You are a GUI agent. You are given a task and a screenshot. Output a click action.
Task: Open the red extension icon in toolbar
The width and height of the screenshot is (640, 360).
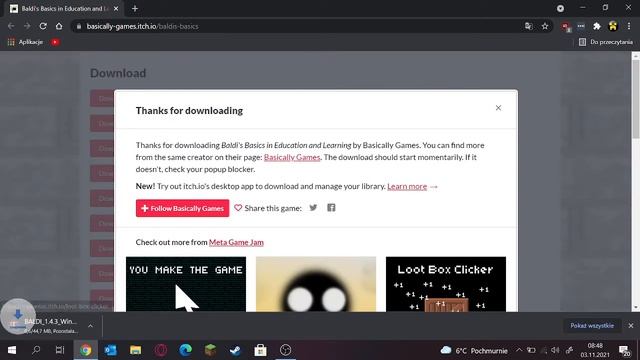(x=566, y=27)
